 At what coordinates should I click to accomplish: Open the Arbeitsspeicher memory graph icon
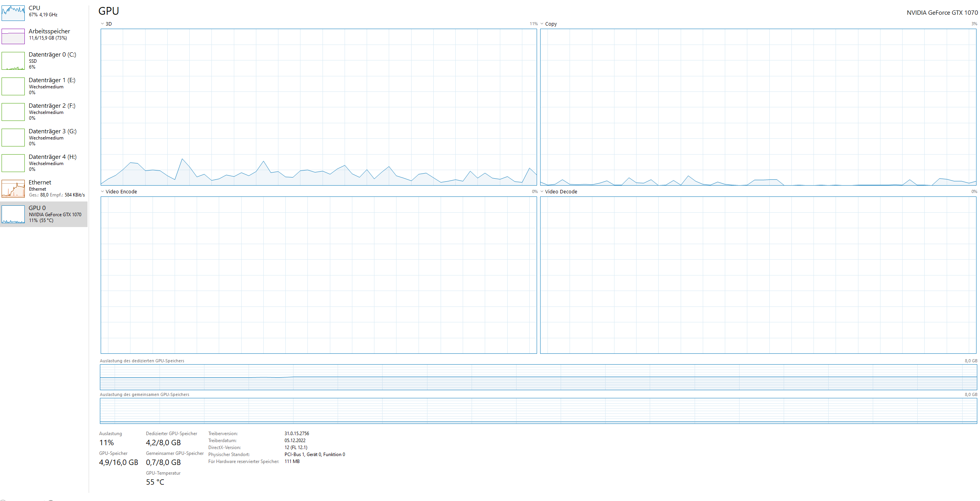tap(13, 36)
